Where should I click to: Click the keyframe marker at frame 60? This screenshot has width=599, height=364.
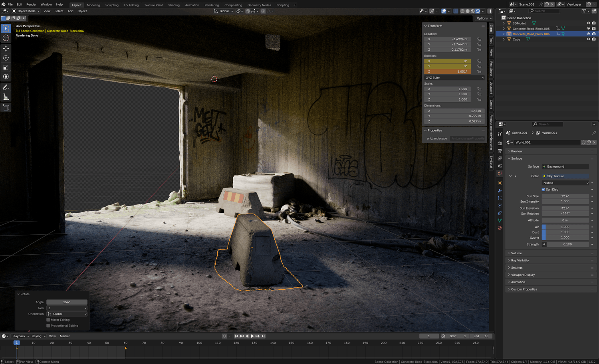tap(125, 348)
